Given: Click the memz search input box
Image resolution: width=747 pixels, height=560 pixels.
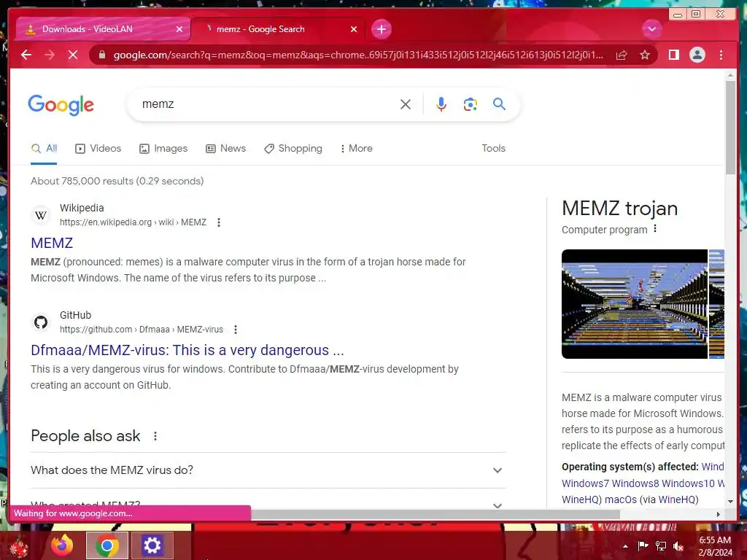Looking at the screenshot, I should tap(267, 104).
